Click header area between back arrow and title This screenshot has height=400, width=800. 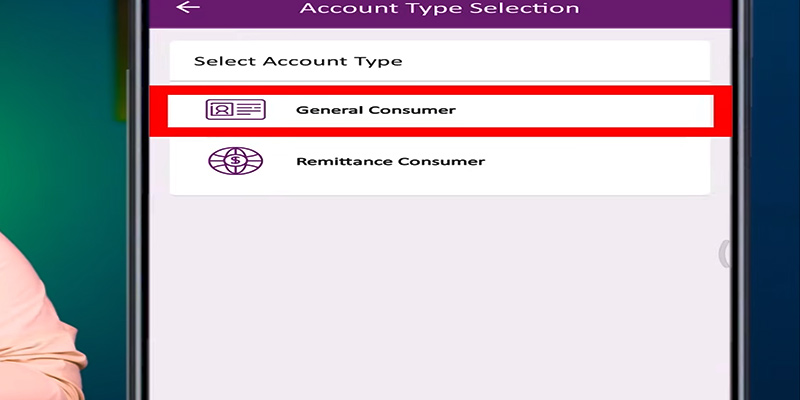pos(250,10)
